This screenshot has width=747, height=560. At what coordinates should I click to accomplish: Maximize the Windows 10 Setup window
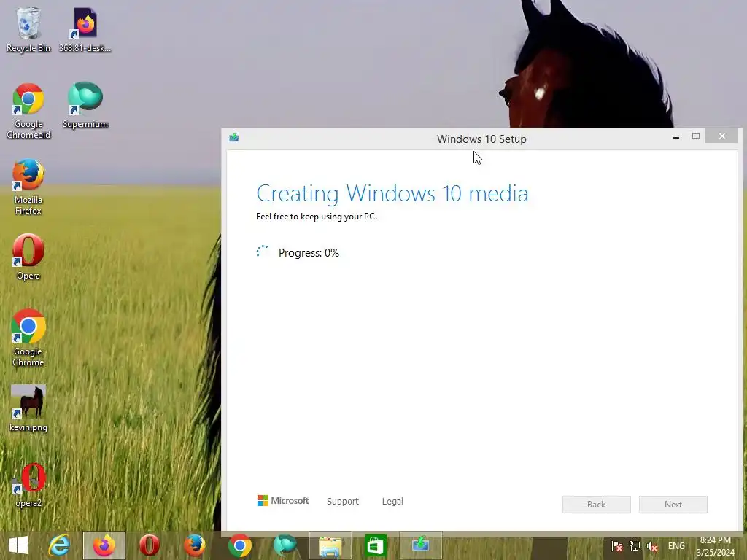tap(695, 136)
